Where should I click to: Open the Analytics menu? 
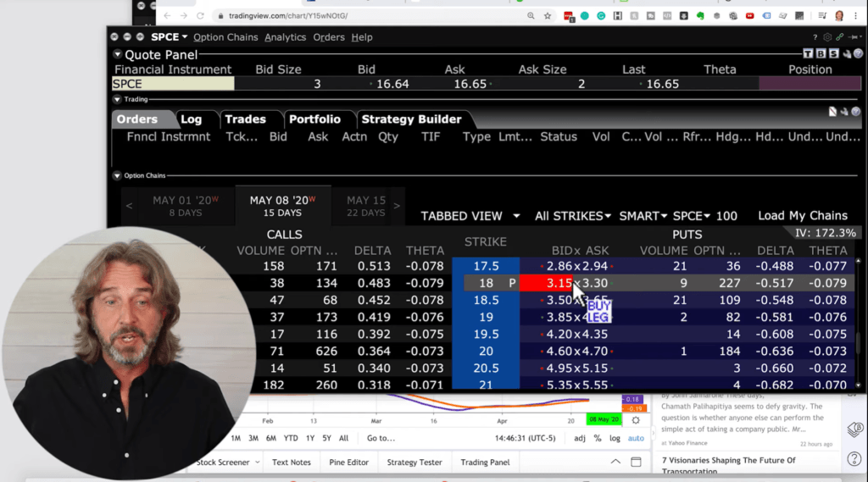[285, 37]
